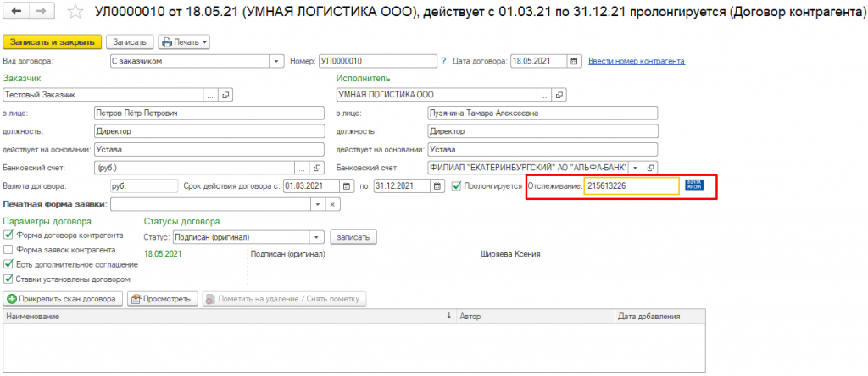This screenshot has height=376, width=868.
Task: Uncheck Ставки установлены договором
Action: point(8,278)
